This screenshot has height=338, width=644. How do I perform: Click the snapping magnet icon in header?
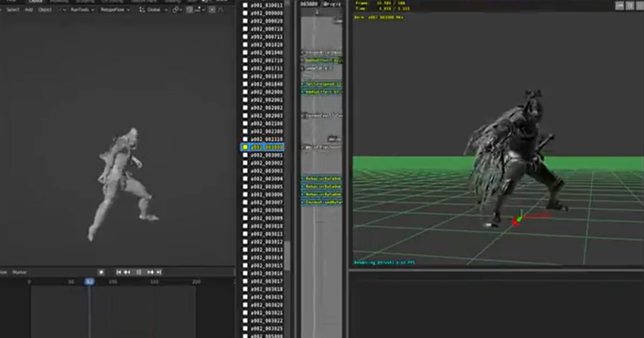pos(189,10)
